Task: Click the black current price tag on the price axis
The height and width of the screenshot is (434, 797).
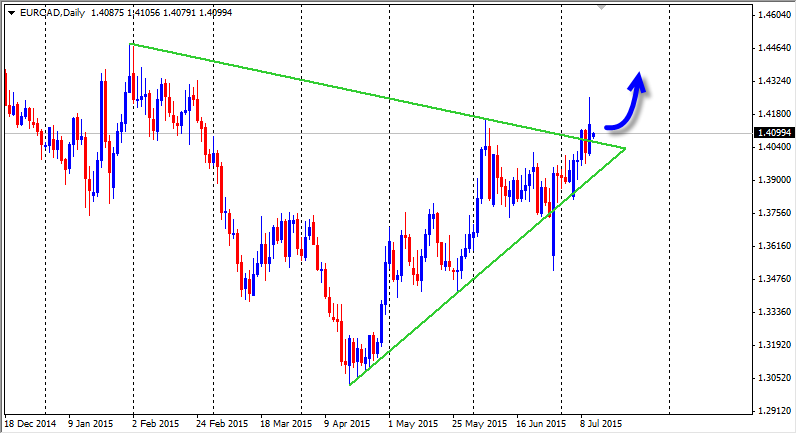Action: click(775, 133)
